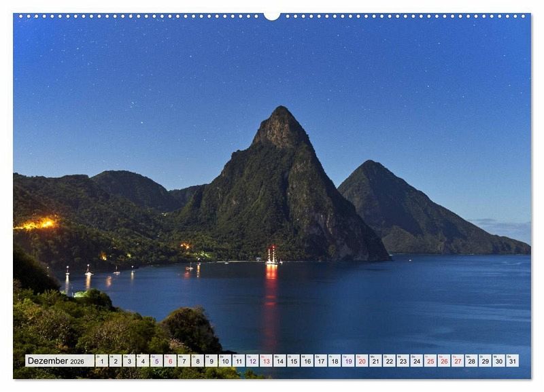Select day 21 in the calendar strip
544x392 pixels.
click(x=376, y=361)
